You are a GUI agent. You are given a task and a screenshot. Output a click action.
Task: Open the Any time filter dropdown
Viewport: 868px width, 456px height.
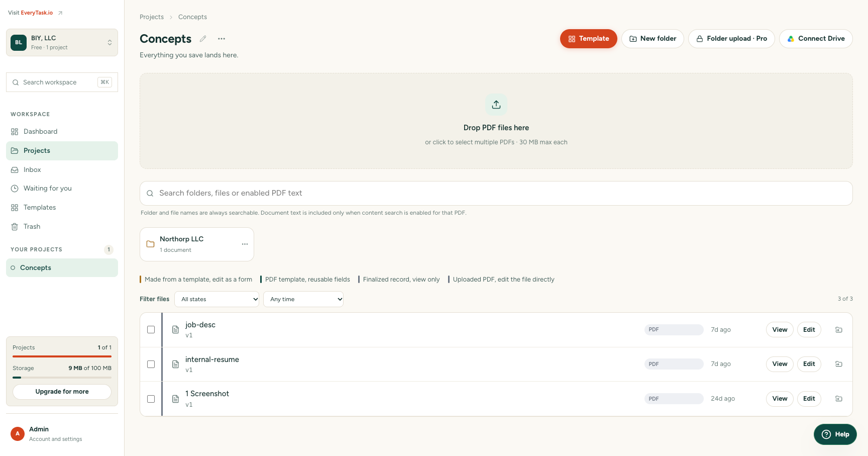tap(303, 299)
